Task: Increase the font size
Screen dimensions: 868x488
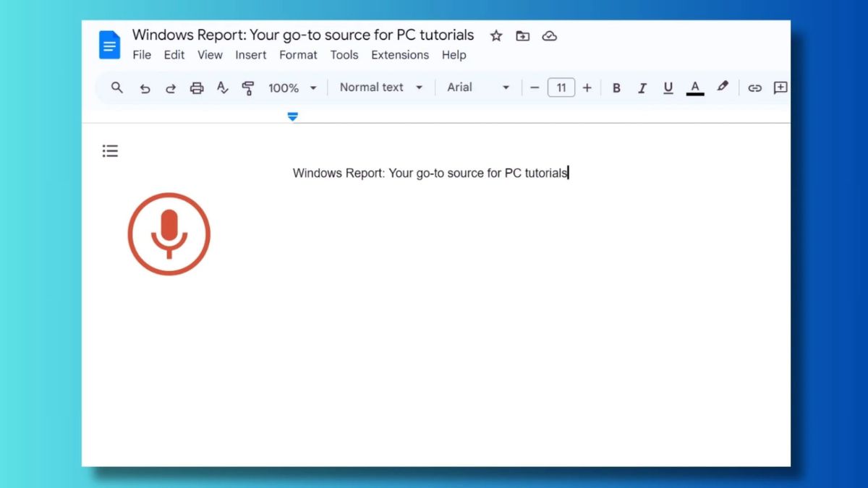Action: [587, 88]
